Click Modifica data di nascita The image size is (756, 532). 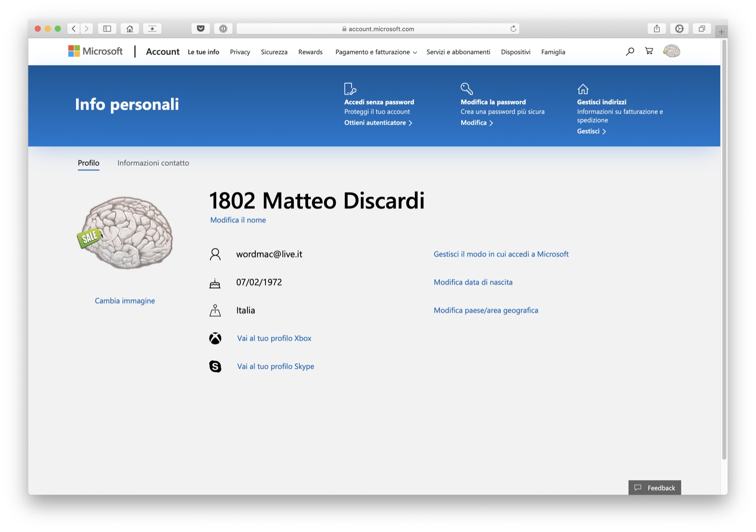point(473,283)
